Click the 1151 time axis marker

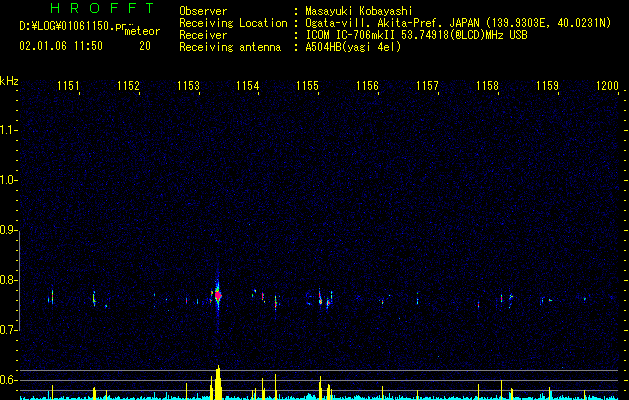point(68,86)
